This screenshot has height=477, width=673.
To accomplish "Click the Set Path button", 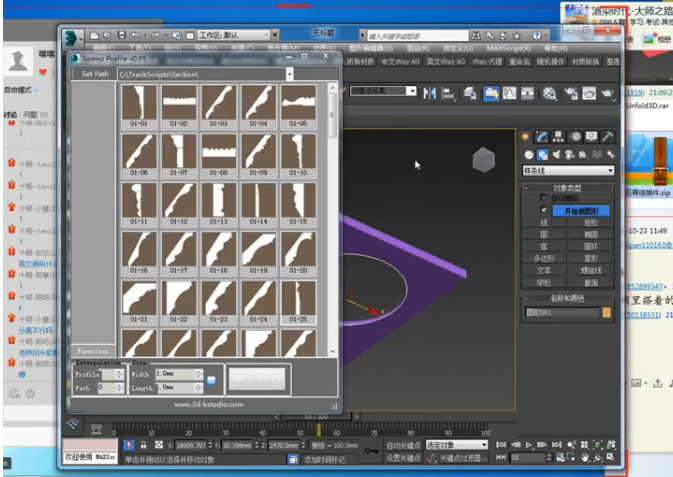I will click(95, 74).
